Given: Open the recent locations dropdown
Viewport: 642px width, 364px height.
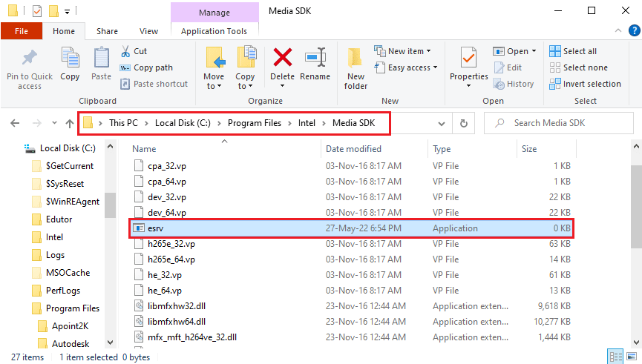Looking at the screenshot, I should [54, 123].
